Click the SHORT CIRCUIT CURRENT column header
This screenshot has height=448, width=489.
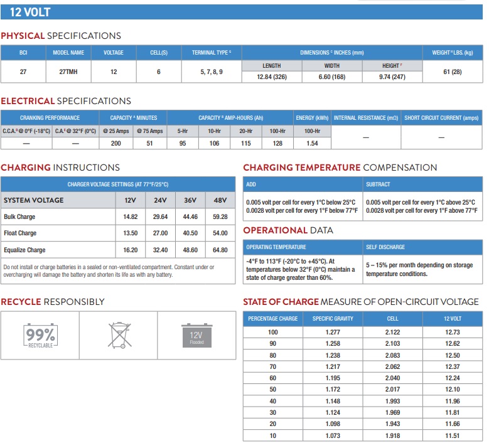click(441, 118)
